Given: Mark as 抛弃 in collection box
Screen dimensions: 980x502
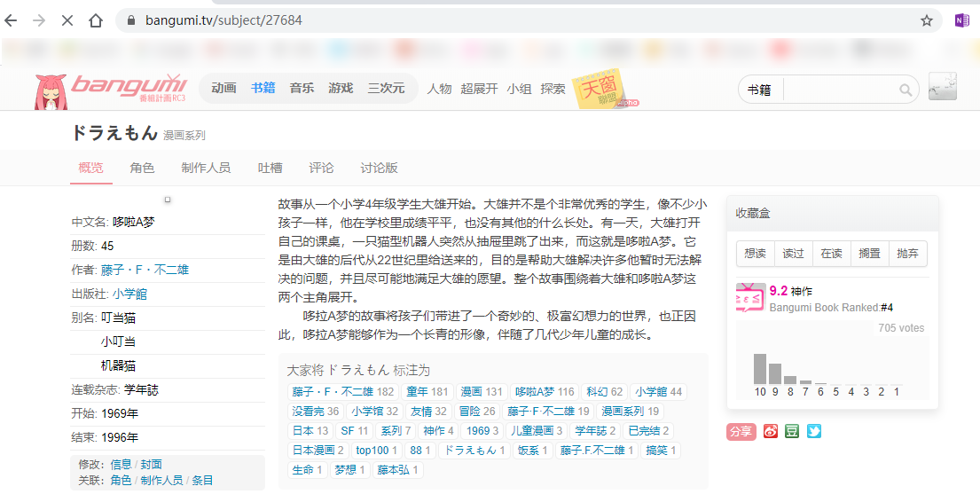Looking at the screenshot, I should click(x=908, y=253).
